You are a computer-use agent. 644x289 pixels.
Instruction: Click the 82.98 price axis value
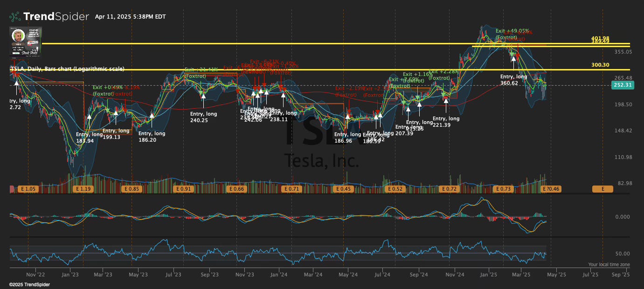tap(624, 183)
